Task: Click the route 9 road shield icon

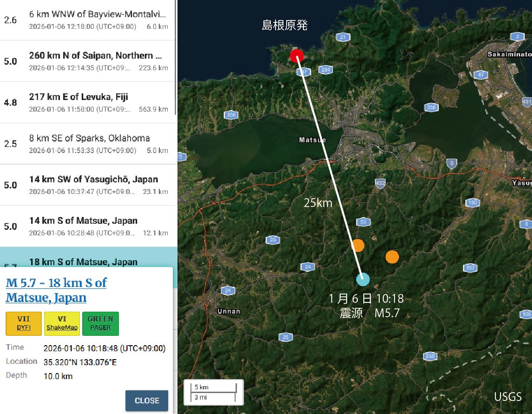Action: 450,163
